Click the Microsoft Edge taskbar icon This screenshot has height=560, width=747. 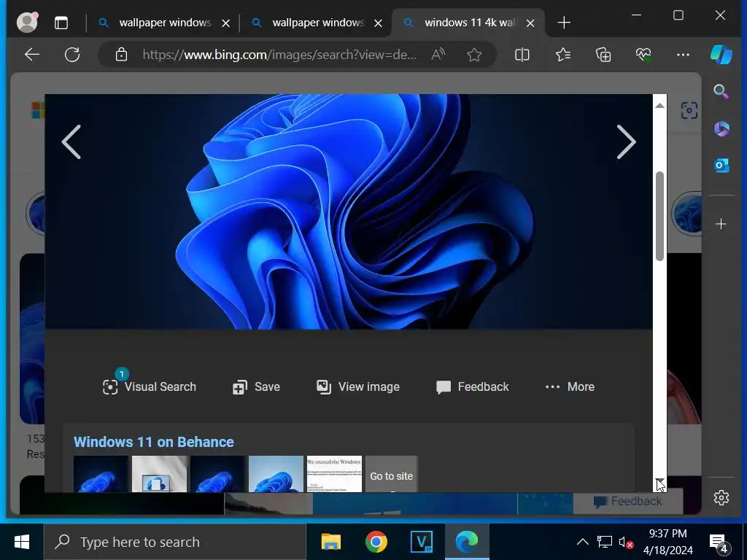coord(467,542)
